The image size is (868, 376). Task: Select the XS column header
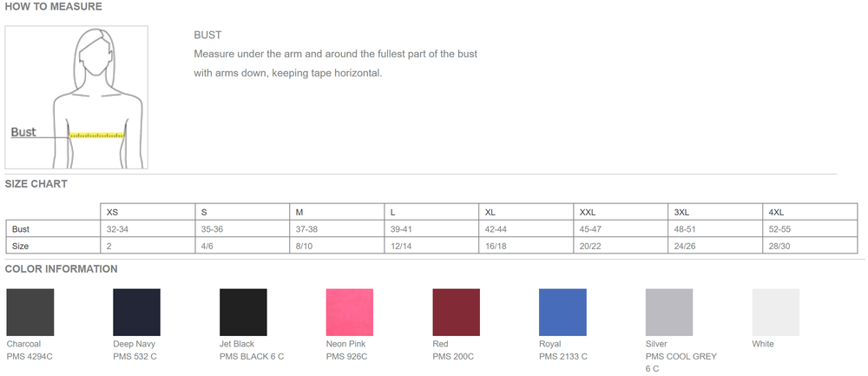[x=112, y=212]
